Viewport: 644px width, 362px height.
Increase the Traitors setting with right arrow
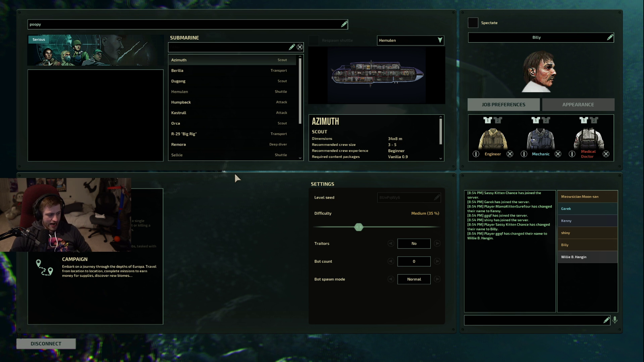437,243
